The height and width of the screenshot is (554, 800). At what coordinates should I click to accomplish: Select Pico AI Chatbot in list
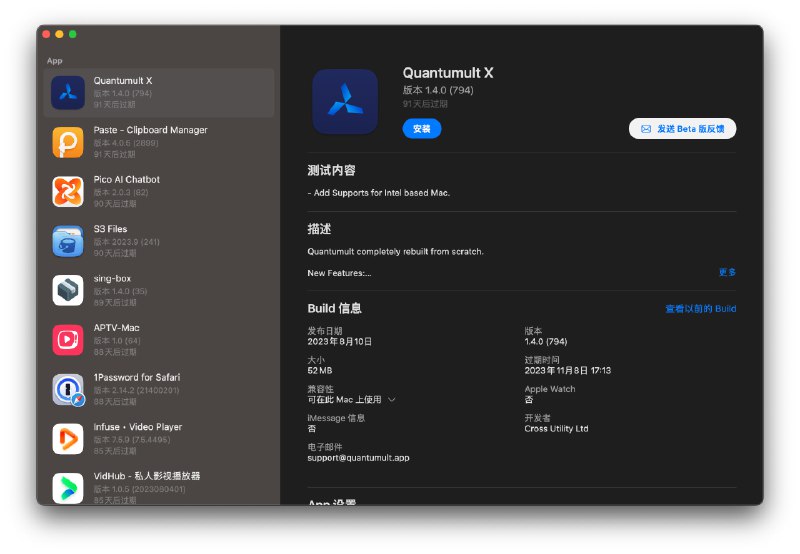click(159, 192)
